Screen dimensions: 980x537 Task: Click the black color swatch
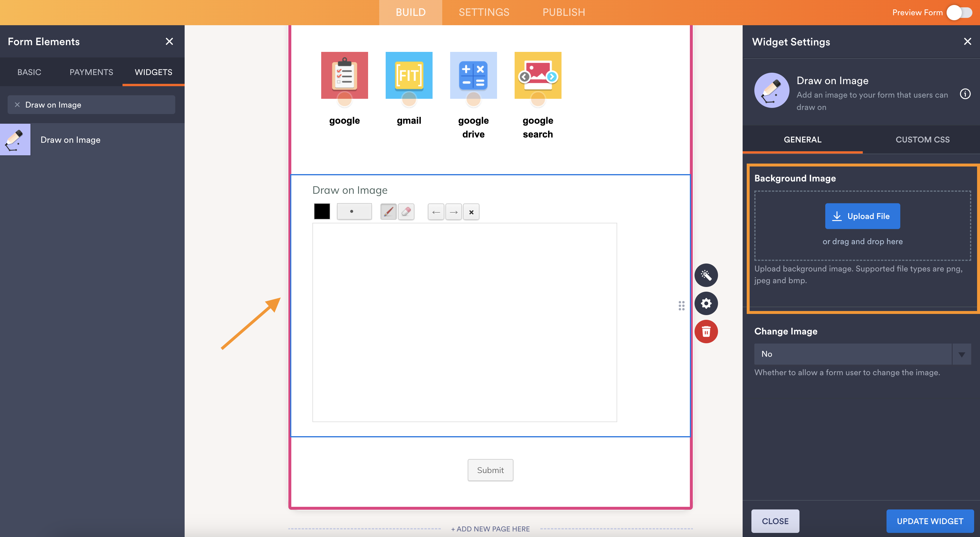(x=322, y=212)
